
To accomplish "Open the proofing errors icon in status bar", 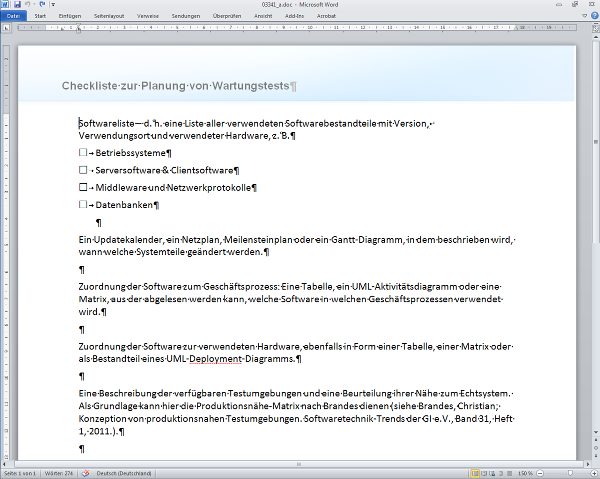I will click(85, 473).
